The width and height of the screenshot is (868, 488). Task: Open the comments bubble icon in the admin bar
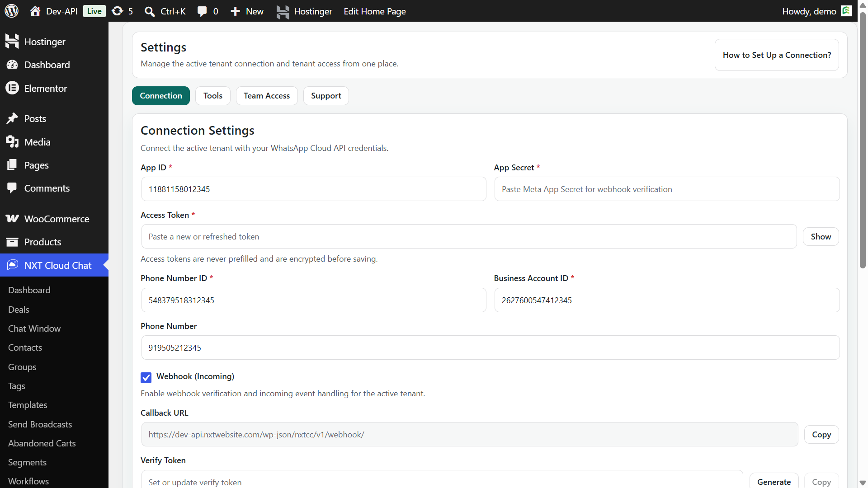tap(202, 11)
